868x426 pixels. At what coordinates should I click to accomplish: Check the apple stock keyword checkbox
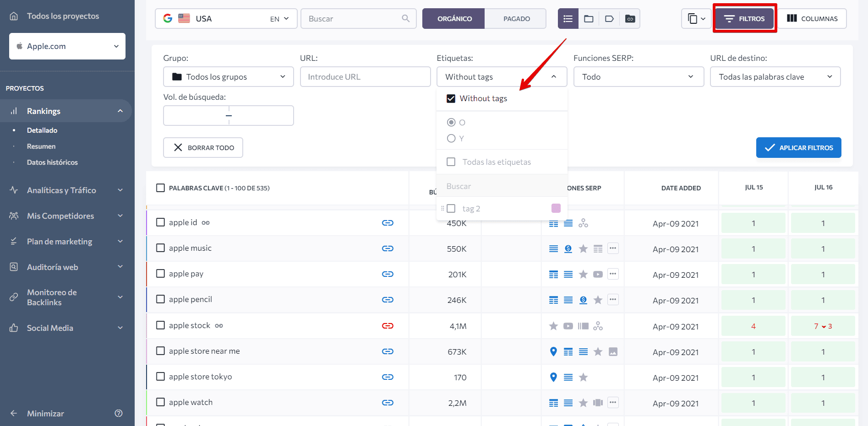160,325
